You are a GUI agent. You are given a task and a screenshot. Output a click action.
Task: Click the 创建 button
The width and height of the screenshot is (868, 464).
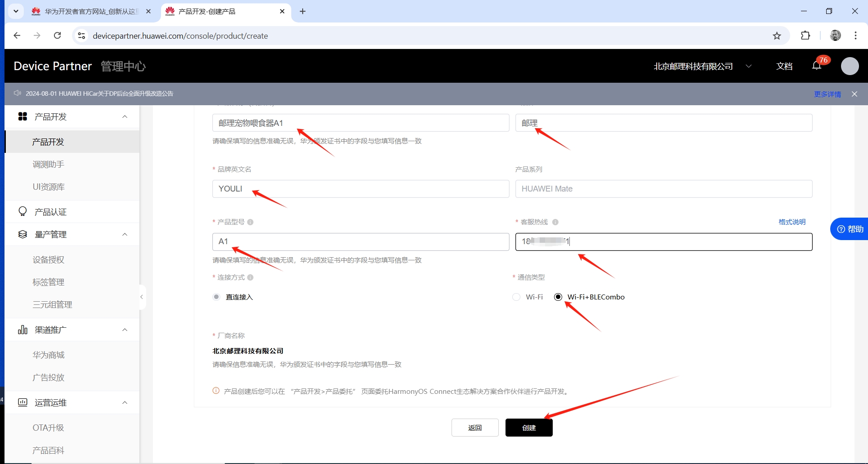(529, 428)
